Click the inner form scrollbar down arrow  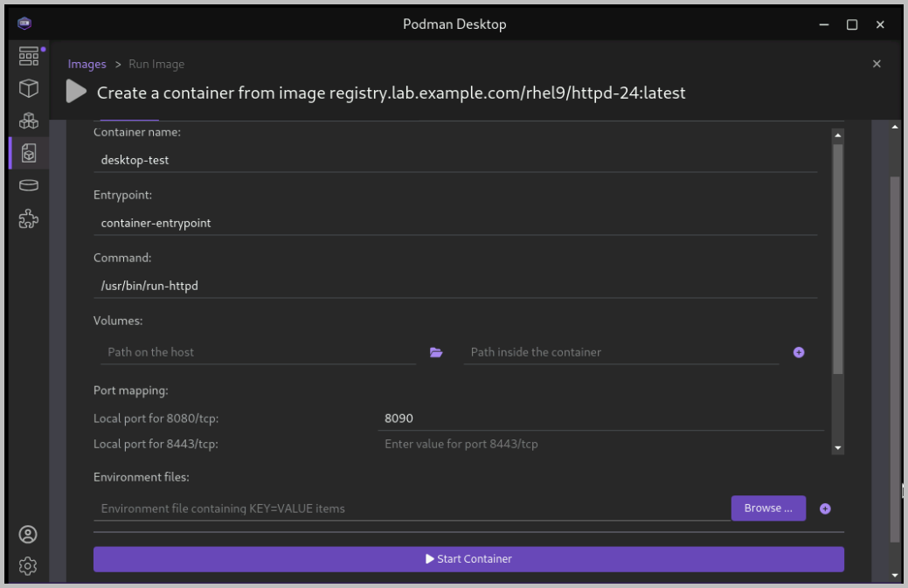838,447
